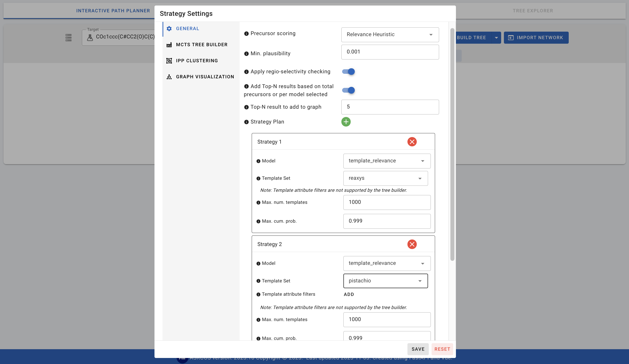The image size is (629, 364).
Task: Click the Import Network button
Action: click(536, 38)
